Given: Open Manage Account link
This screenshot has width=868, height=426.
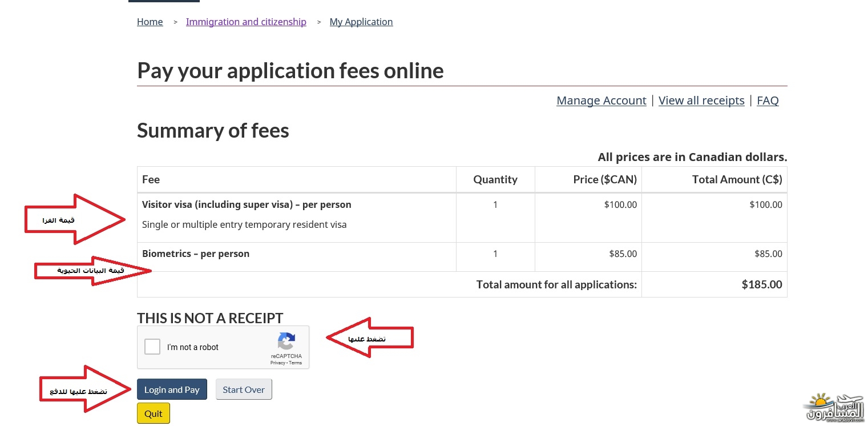Looking at the screenshot, I should point(601,101).
